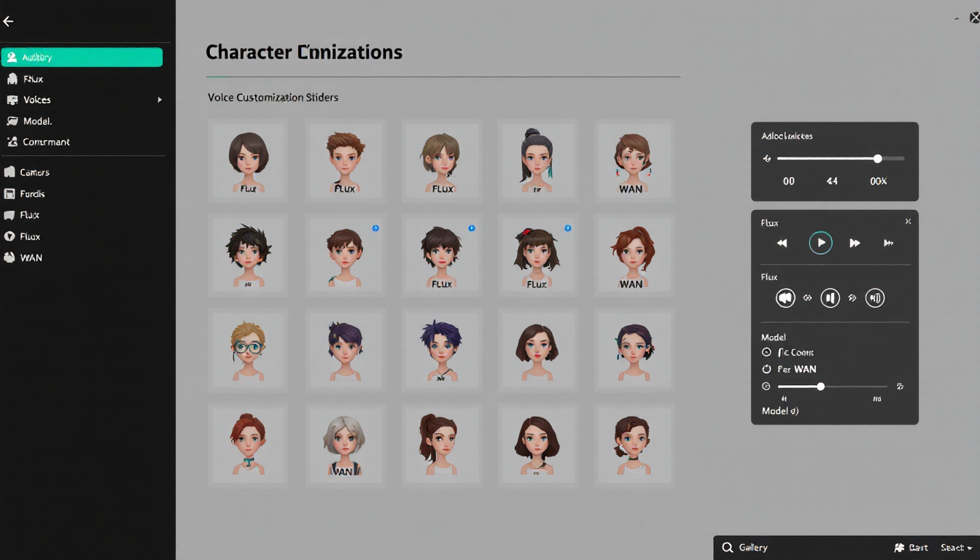The width and height of the screenshot is (980, 560).
Task: Click the Camers icon in sidebar
Action: [9, 172]
